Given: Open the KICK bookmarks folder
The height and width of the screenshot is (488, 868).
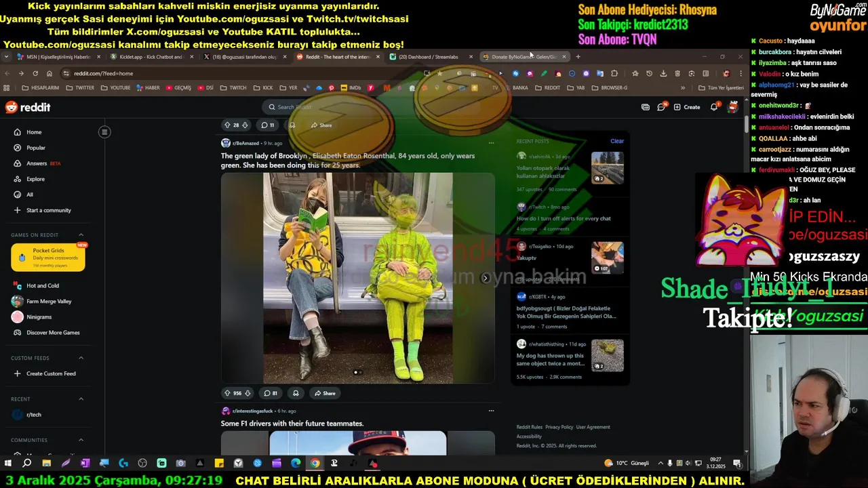Looking at the screenshot, I should (x=263, y=87).
